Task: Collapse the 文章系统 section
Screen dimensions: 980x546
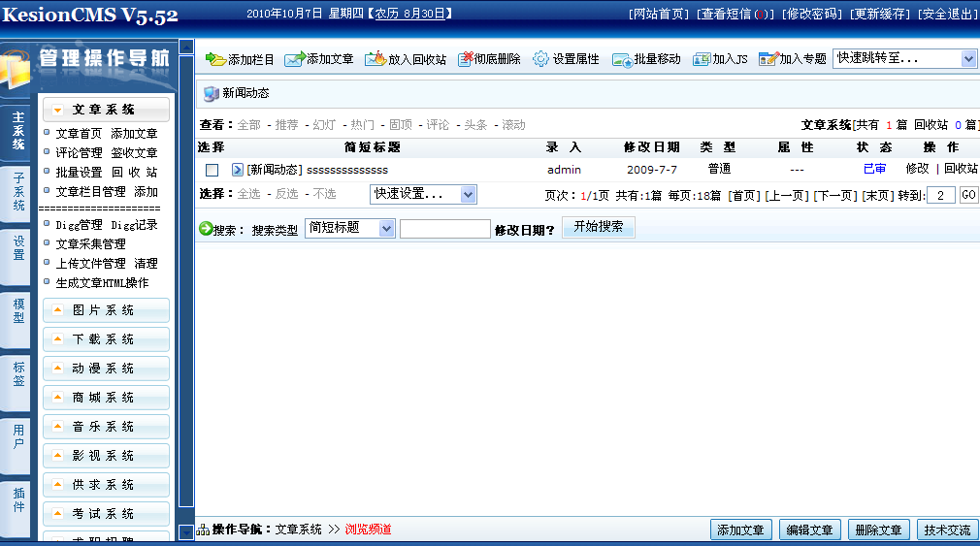Action: [x=106, y=110]
